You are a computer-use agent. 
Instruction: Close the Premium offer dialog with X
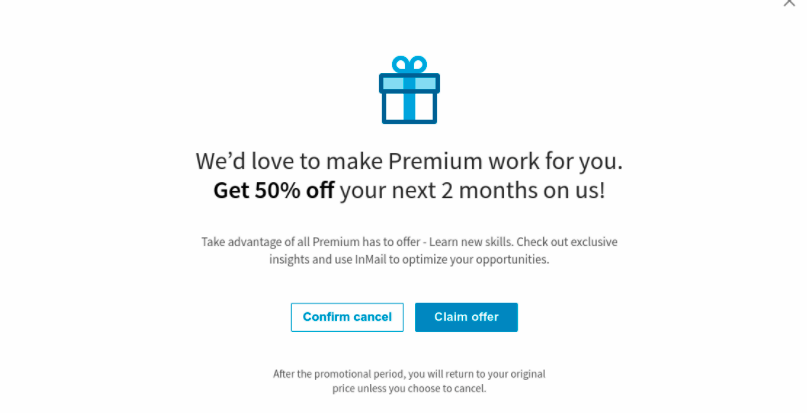pyautogui.click(x=789, y=2)
